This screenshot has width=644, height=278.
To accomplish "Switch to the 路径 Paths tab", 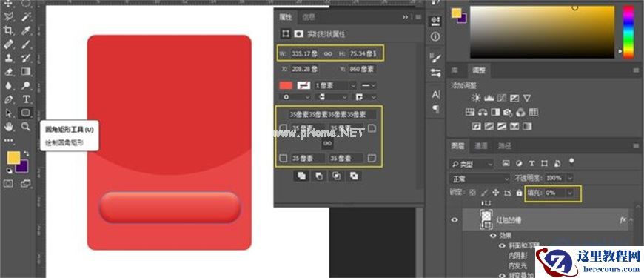I will 505,145.
